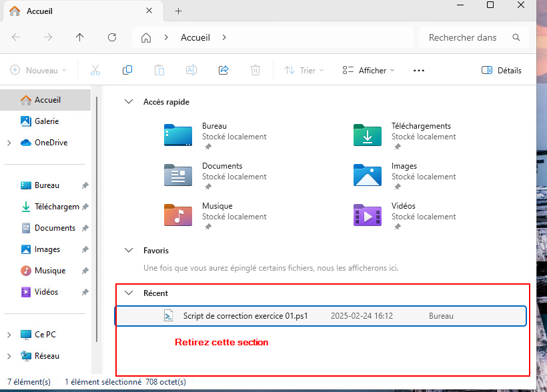Unpin Vidéos from the navigation pane
The width and height of the screenshot is (547, 392).
[x=85, y=292]
